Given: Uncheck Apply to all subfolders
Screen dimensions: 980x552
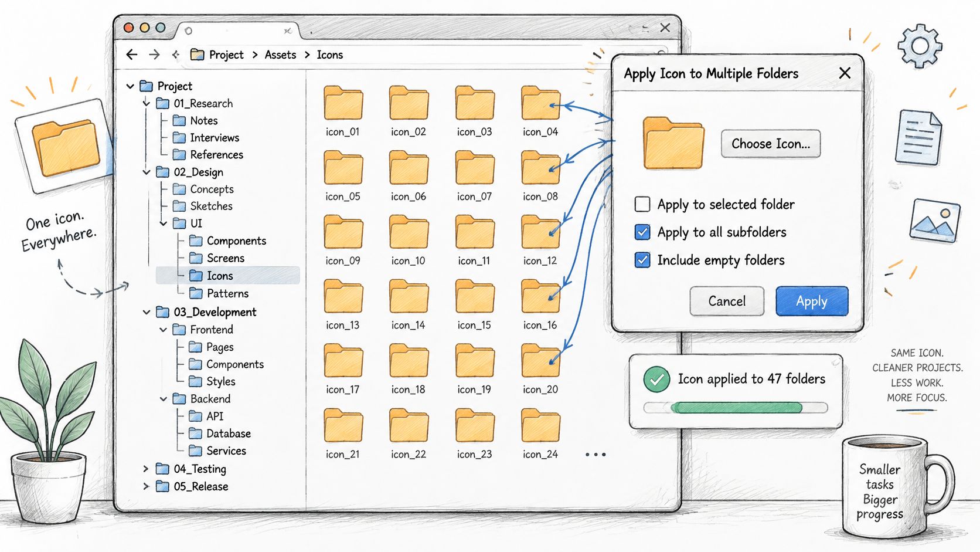Looking at the screenshot, I should [x=642, y=232].
